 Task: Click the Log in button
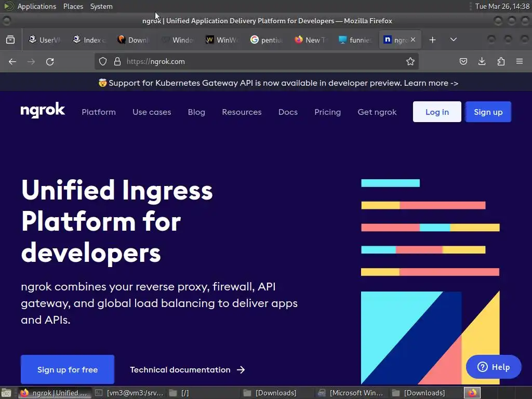437,112
